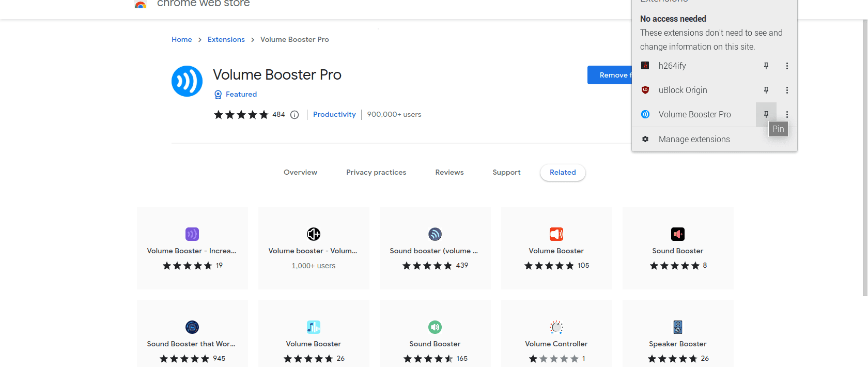Click the five-star rating of Volume Booster Pro
Viewport: 868px width, 367px height.
241,115
